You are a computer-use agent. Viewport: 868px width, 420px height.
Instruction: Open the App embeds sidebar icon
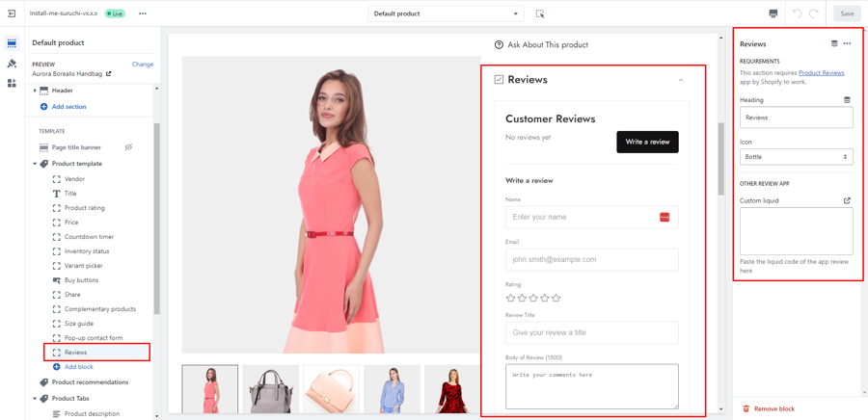click(12, 84)
